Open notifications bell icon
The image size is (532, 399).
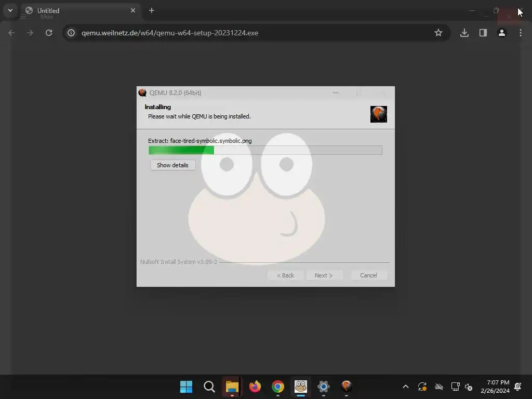(518, 387)
